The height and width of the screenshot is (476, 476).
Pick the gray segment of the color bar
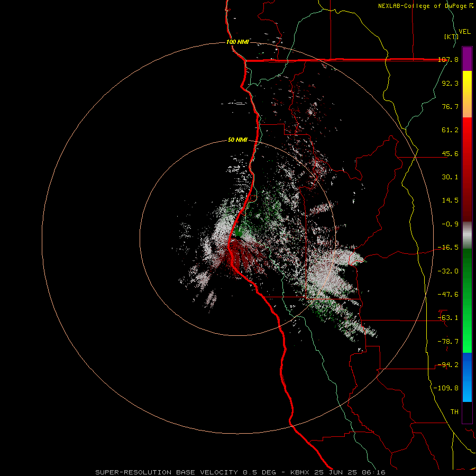pyautogui.click(x=467, y=235)
